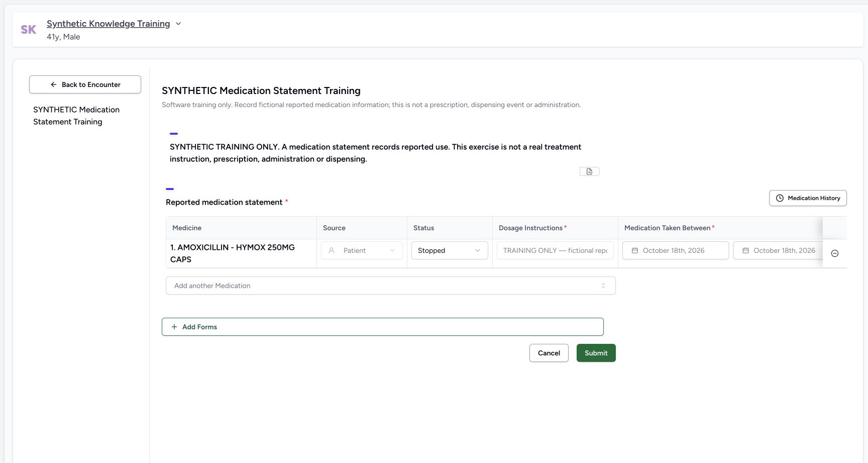
Task: Expand the patient name chevron
Action: [178, 24]
